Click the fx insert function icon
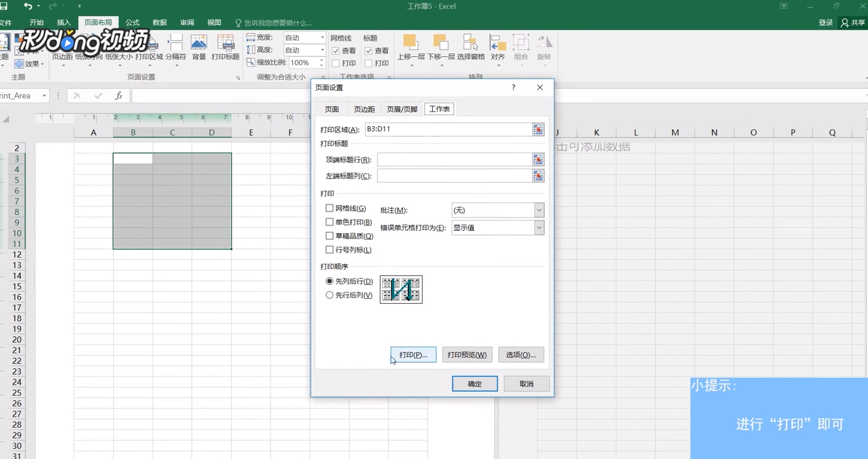Viewport: 868px width, 459px height. coord(119,96)
